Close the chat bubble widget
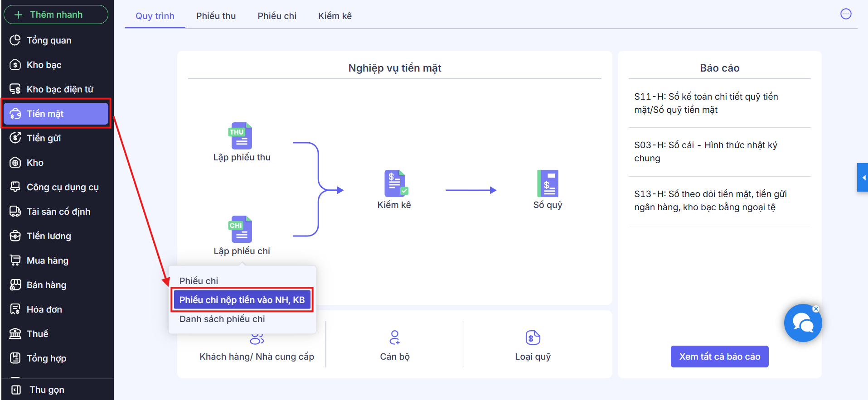Screen dimensions: 868x400 [816, 309]
